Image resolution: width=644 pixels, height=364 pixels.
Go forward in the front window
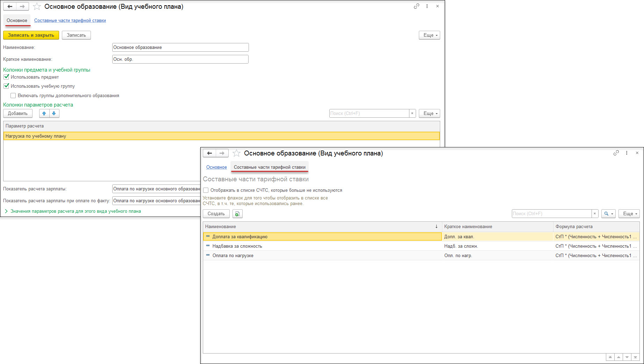[222, 153]
